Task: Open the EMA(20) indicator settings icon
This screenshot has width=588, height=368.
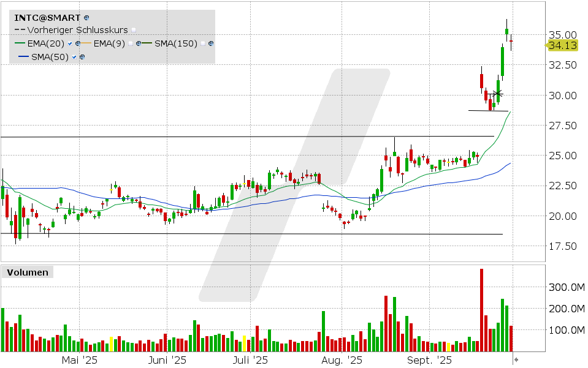Action: click(x=78, y=43)
